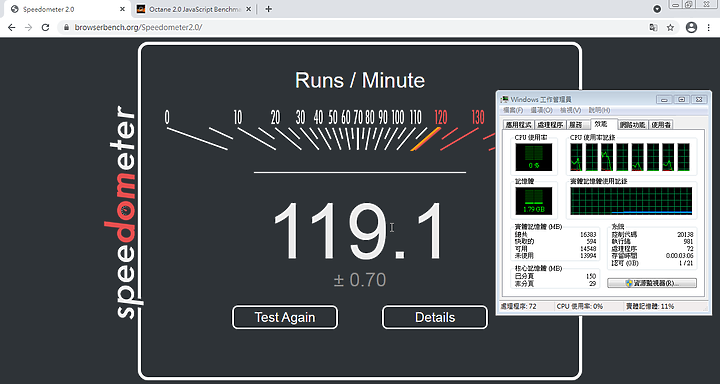Open the 資源監視器(R)... resource monitor
The image size is (720, 384).
[x=652, y=283]
